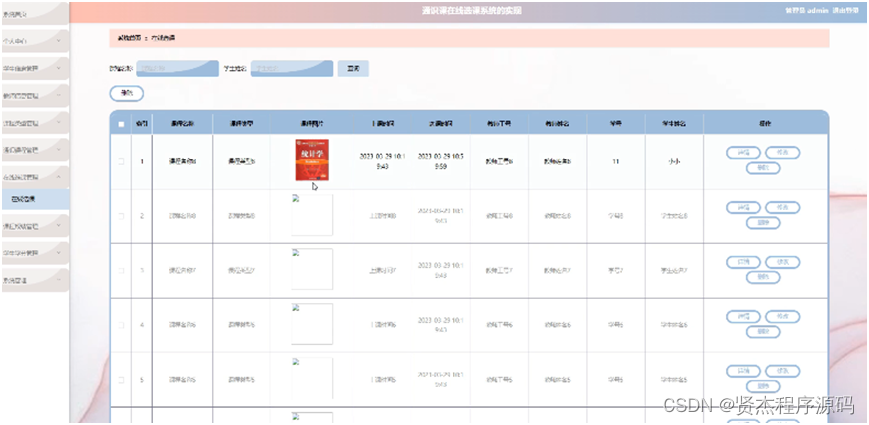Check the checkbox for row 4
869x425 pixels.
coord(121,325)
